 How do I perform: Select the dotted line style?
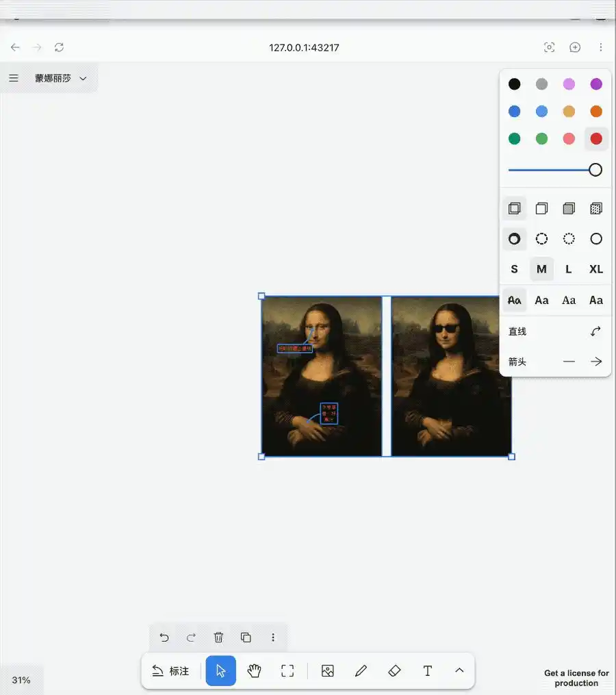[569, 239]
